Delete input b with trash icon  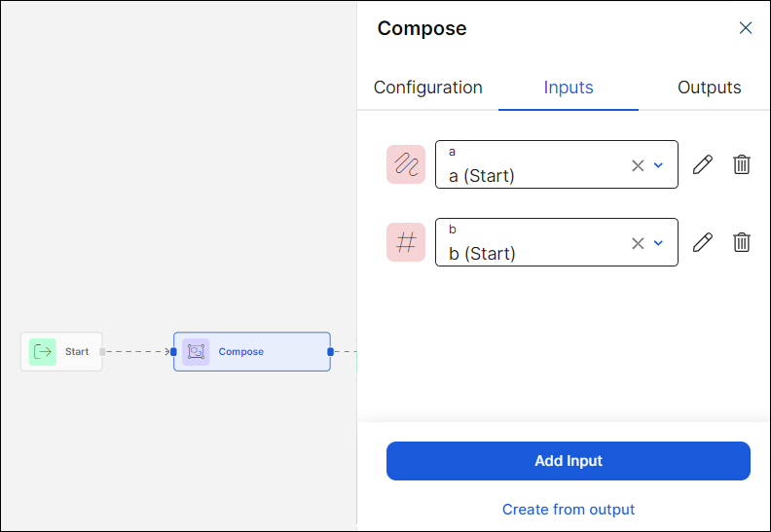(742, 242)
